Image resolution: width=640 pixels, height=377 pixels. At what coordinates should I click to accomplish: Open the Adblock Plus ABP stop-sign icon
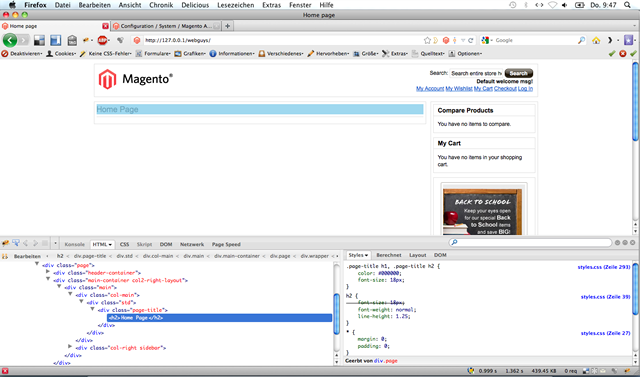coord(102,40)
